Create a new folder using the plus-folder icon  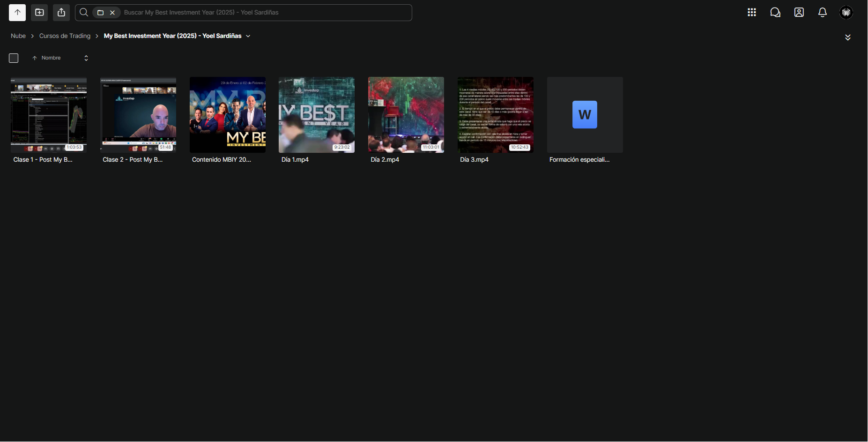point(39,13)
